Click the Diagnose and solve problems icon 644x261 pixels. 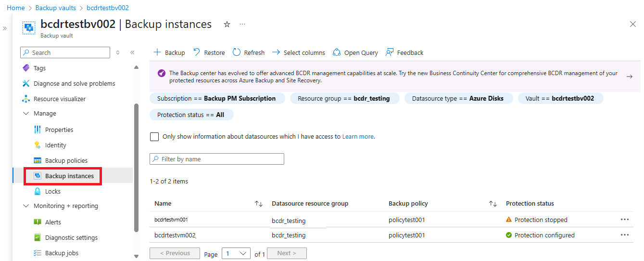click(26, 83)
